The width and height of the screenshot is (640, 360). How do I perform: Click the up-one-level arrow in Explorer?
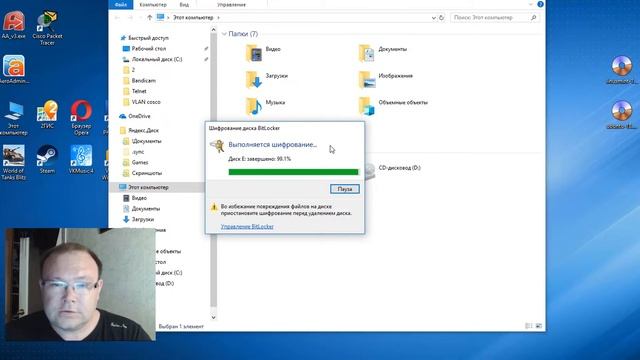(149, 18)
